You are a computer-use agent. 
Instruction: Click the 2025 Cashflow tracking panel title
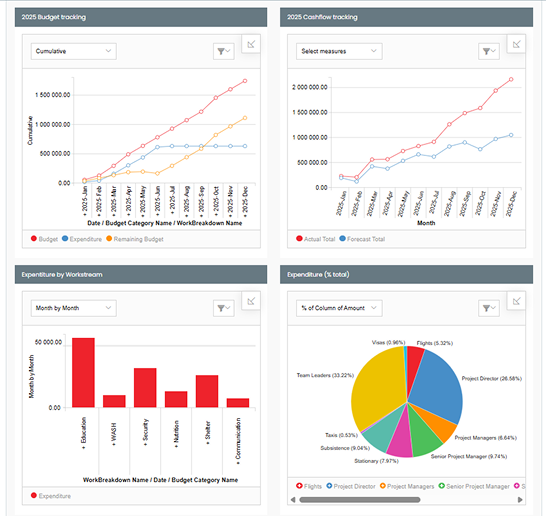(x=322, y=17)
